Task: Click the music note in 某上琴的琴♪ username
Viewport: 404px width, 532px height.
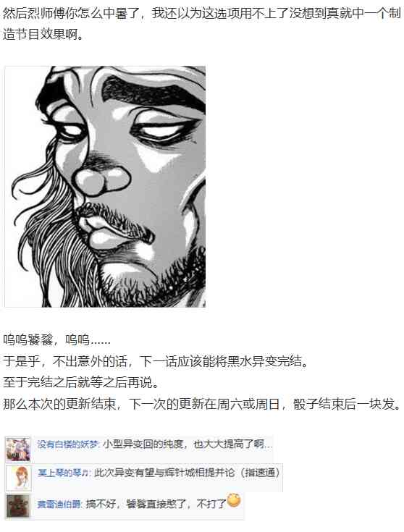Action: click(85, 473)
